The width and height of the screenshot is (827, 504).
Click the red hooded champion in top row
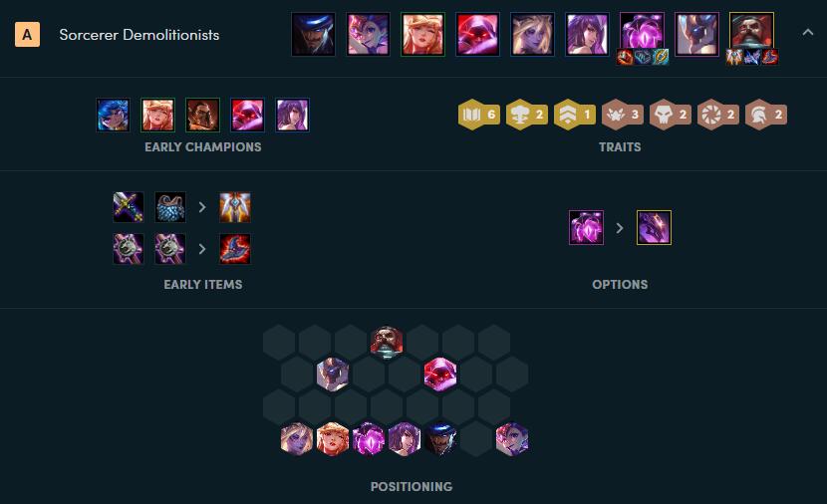click(x=478, y=34)
